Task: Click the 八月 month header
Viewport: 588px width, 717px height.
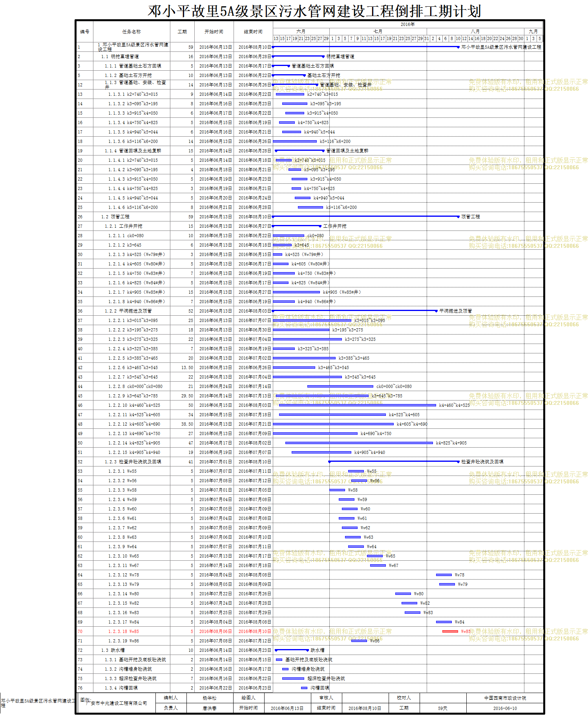Action: coord(475,31)
